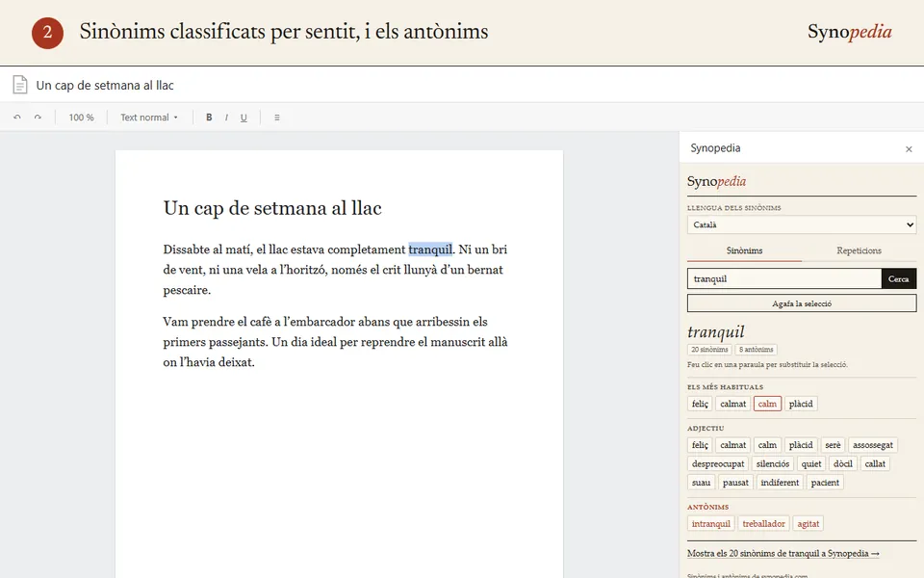Click the Cerca search button

pos(899,278)
